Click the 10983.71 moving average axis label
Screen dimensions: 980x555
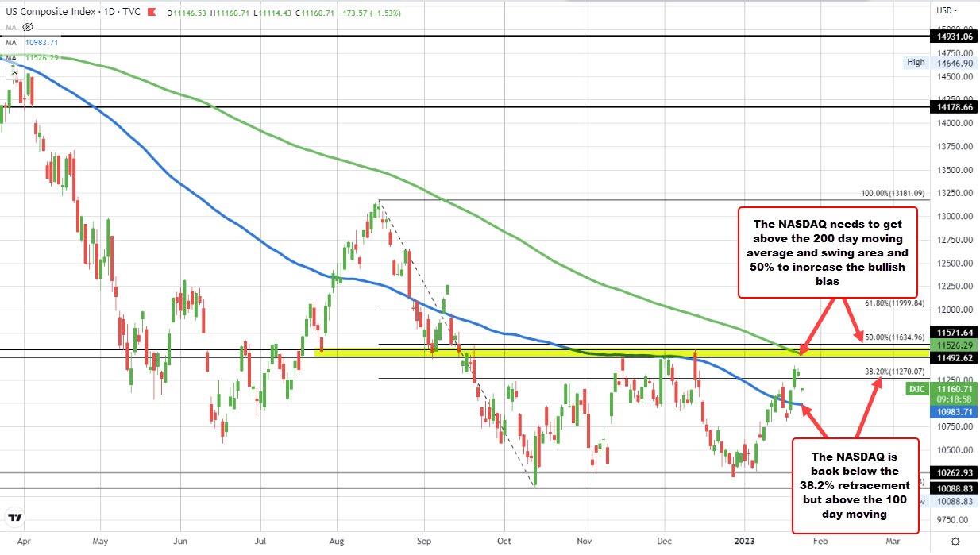[954, 412]
